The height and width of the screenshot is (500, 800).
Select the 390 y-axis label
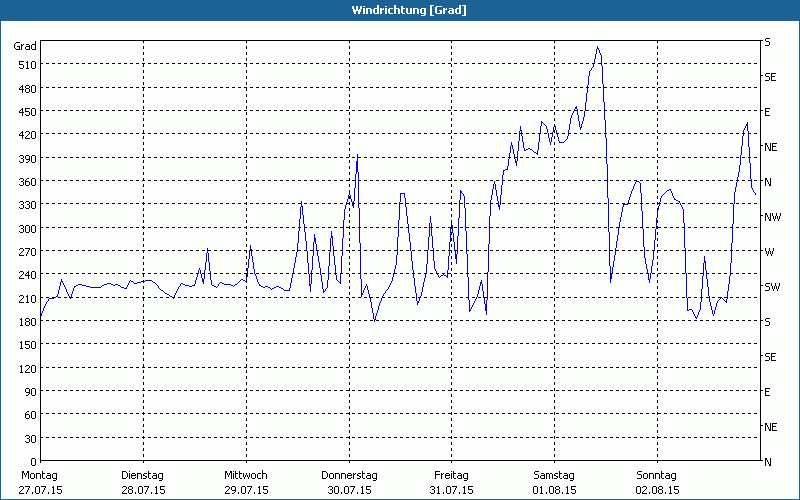click(x=27, y=159)
